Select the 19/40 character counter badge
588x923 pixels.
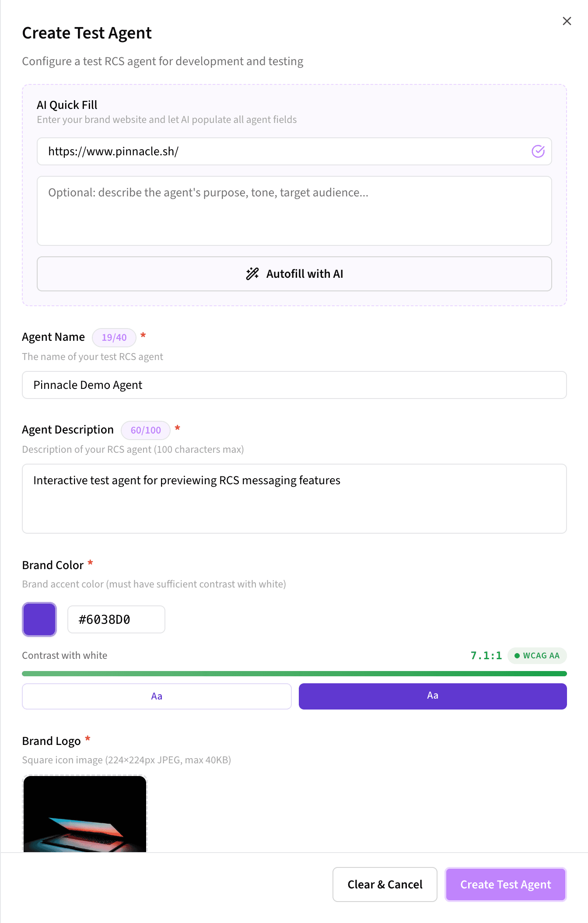click(x=114, y=337)
